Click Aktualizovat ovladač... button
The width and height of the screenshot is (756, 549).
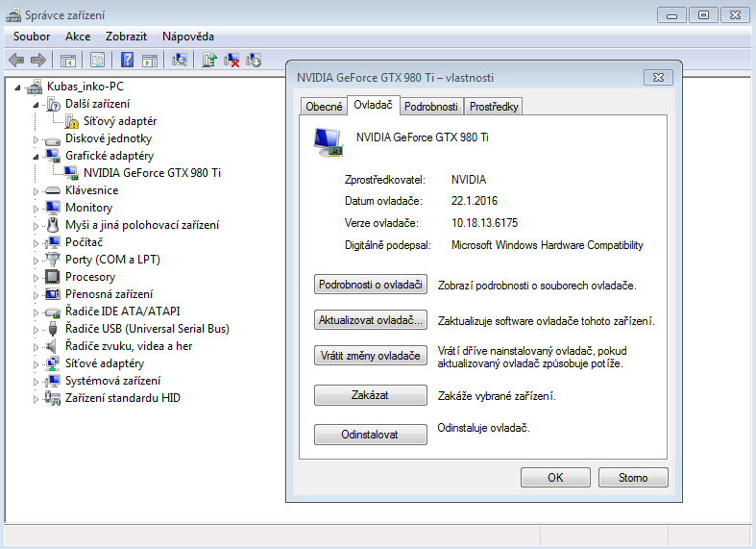tap(370, 320)
